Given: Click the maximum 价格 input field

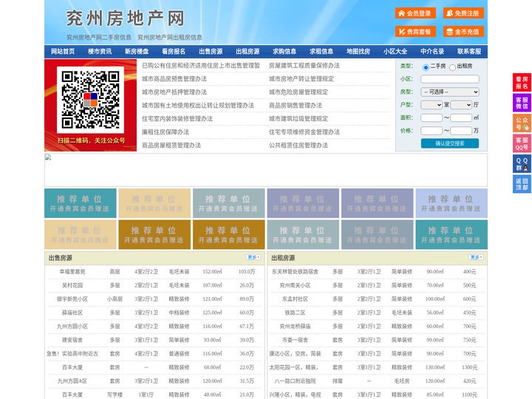Looking at the screenshot, I should pyautogui.click(x=461, y=131).
